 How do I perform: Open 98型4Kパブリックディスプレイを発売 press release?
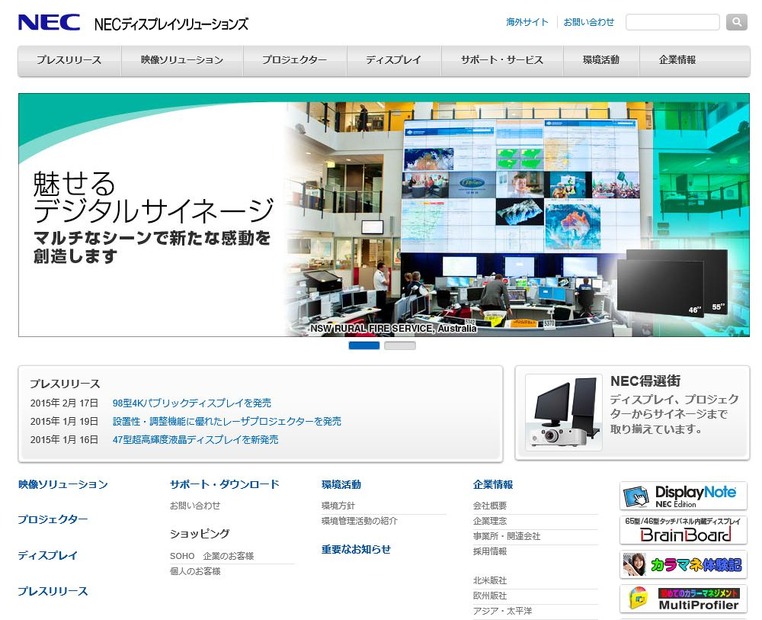[192, 403]
